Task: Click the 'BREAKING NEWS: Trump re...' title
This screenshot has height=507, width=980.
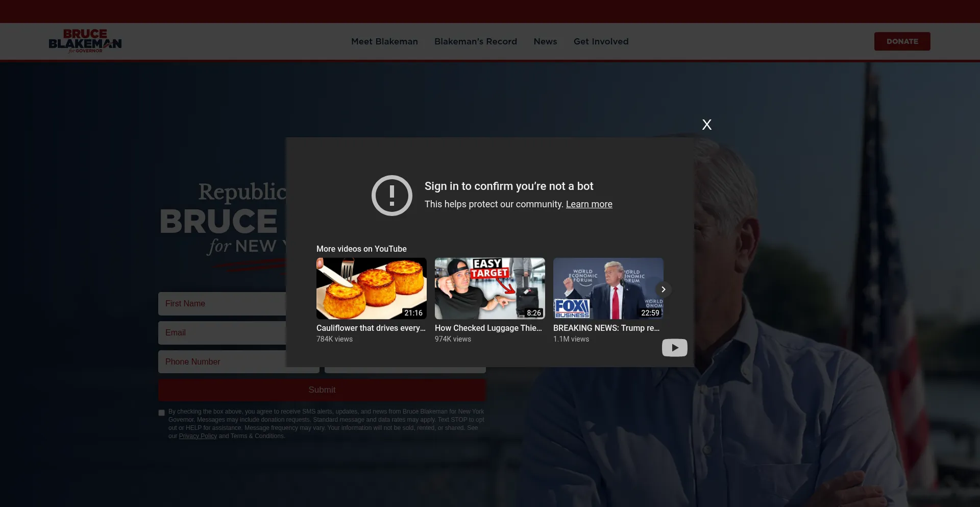Action: pos(606,328)
